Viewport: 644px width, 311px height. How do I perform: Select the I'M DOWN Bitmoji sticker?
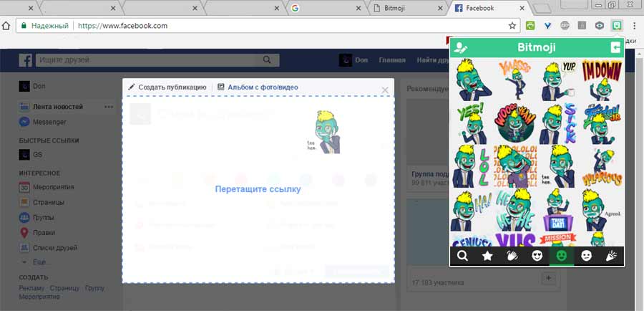tap(601, 80)
